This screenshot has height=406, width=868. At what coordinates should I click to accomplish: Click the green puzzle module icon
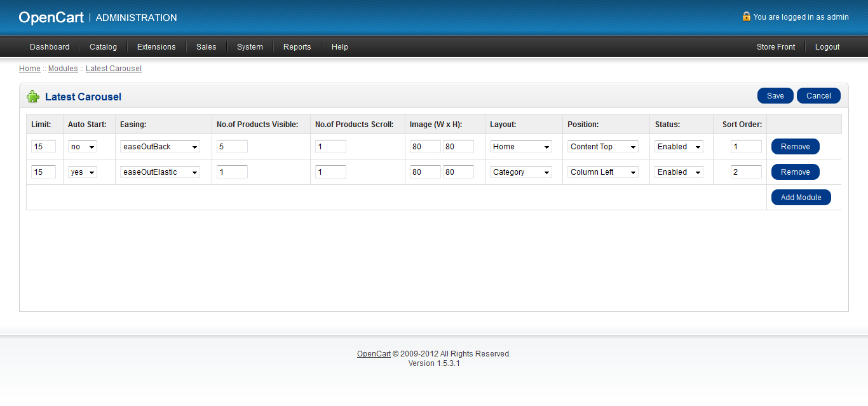[x=32, y=97]
